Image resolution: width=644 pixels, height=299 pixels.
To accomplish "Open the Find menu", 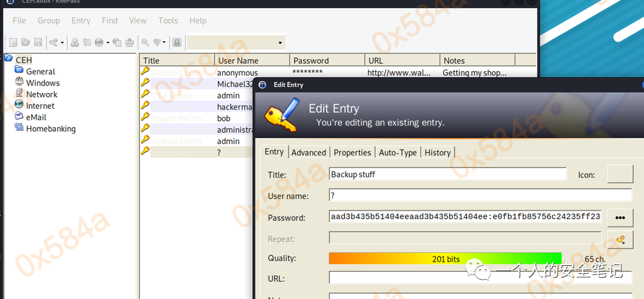I will pyautogui.click(x=110, y=21).
